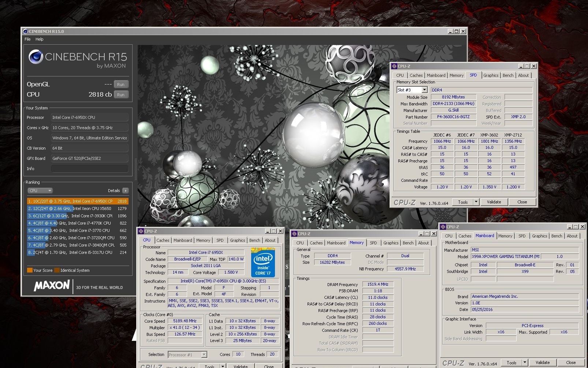This screenshot has width=588, height=368.
Task: Click the Processor field showing i7-6950X CPU
Action: click(x=90, y=117)
